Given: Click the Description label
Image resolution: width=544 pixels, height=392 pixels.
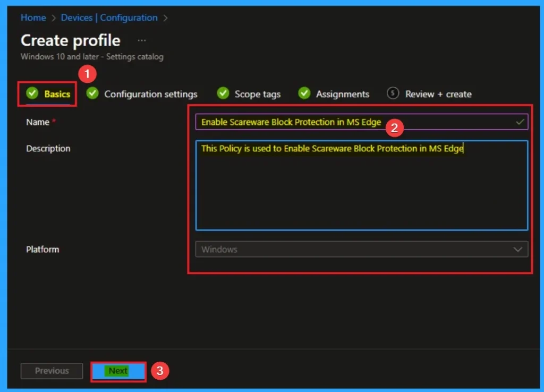Looking at the screenshot, I should 48,149.
